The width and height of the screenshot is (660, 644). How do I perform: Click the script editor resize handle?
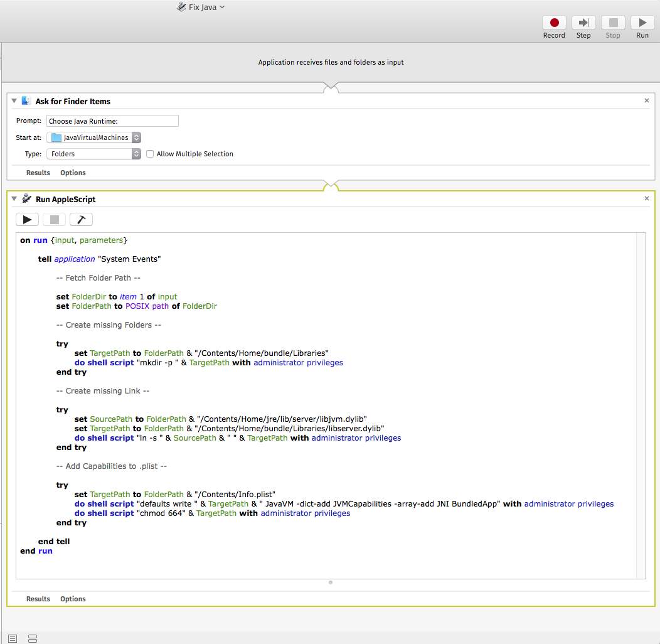point(331,582)
